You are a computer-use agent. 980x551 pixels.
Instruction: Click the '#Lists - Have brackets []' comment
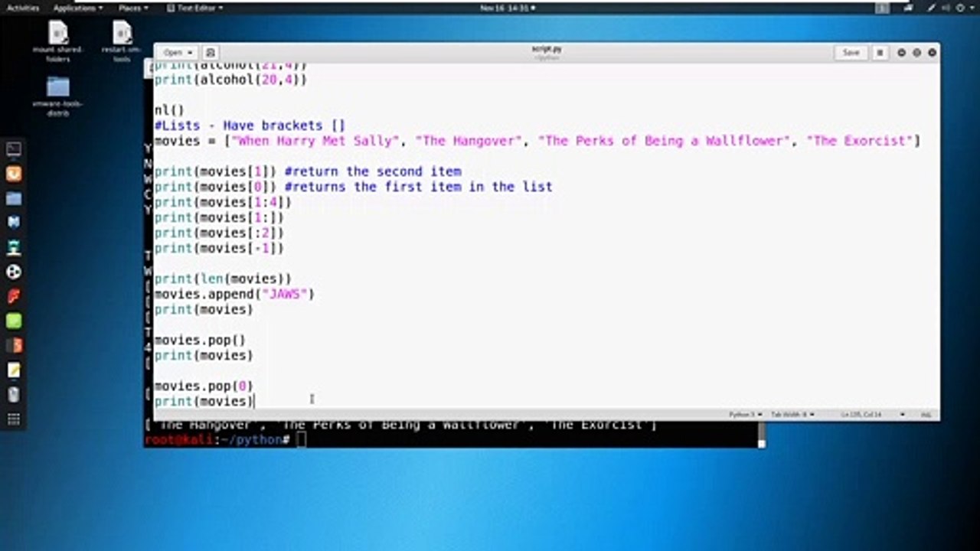(x=250, y=126)
